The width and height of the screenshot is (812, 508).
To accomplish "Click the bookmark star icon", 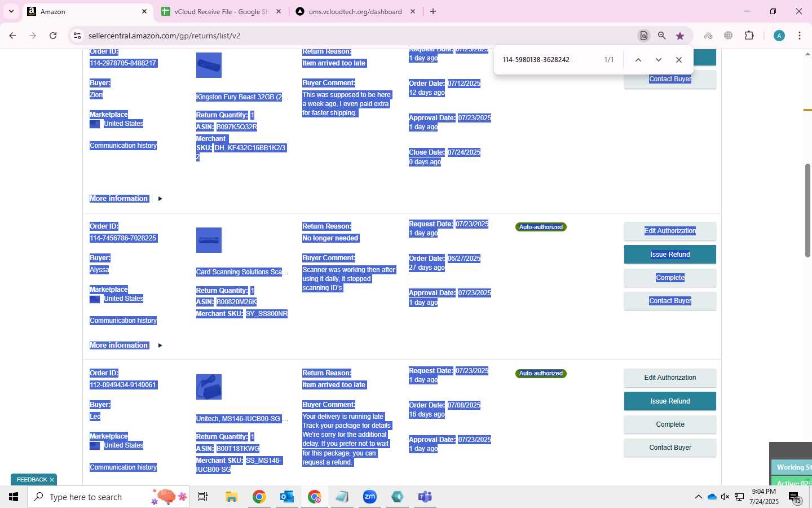I will point(680,36).
